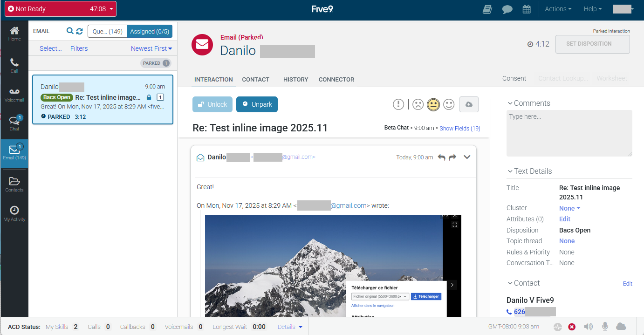Open the Chat sidebar section
This screenshot has height=335, width=644.
14,123
